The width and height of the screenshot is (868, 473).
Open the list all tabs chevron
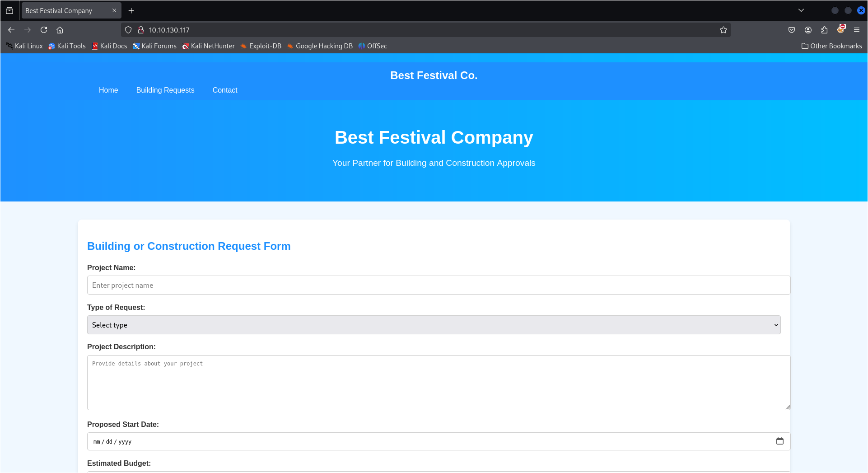coord(801,10)
